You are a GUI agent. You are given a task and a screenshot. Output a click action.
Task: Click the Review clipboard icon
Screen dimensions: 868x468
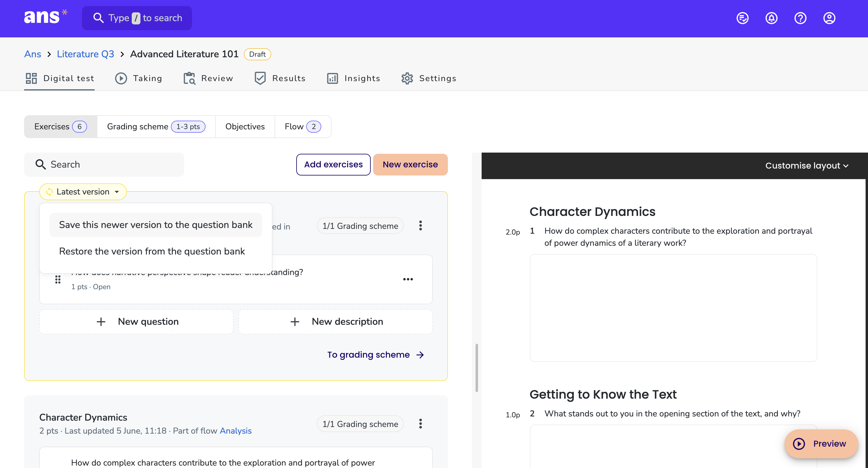tap(189, 78)
